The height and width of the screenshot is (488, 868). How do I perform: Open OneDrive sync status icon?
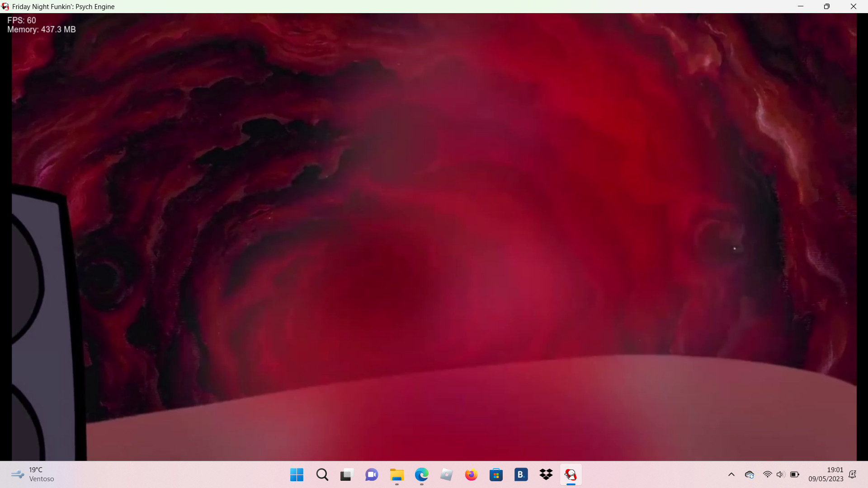[750, 474]
